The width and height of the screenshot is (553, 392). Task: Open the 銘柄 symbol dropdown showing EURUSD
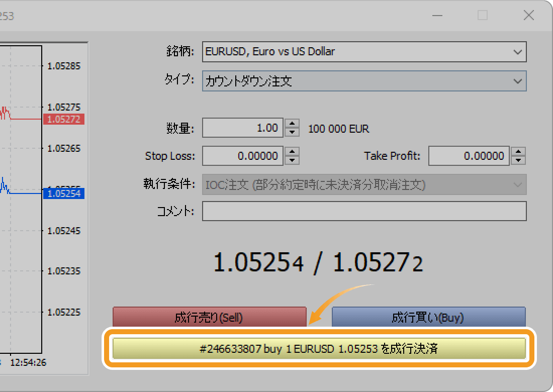(364, 52)
